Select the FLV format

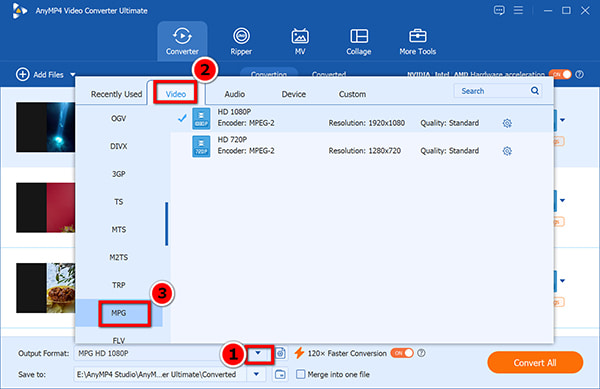click(x=119, y=339)
